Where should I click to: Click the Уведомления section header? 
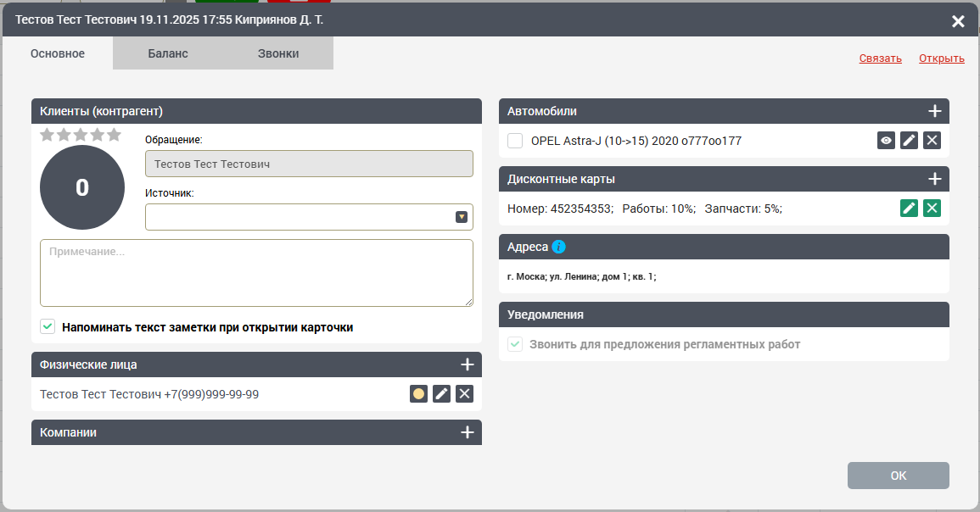[724, 314]
